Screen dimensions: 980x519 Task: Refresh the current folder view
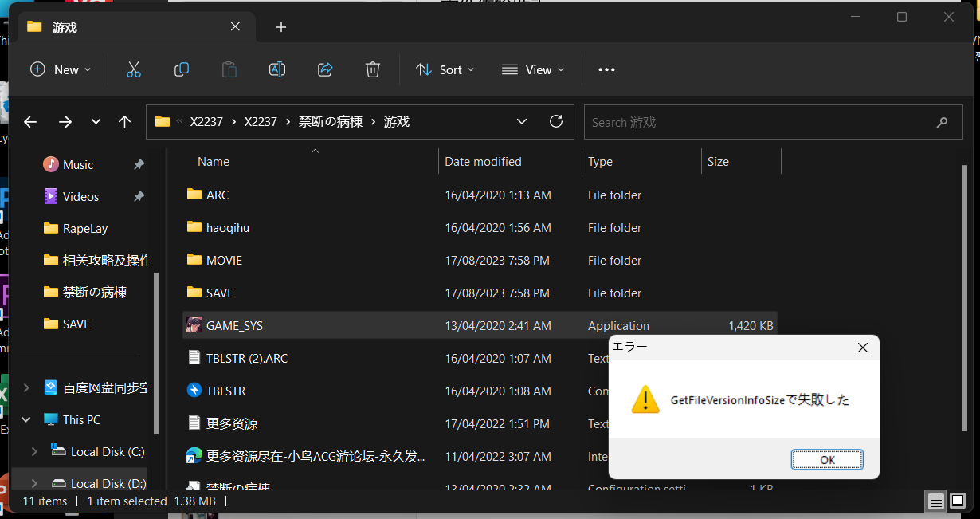pyautogui.click(x=556, y=122)
